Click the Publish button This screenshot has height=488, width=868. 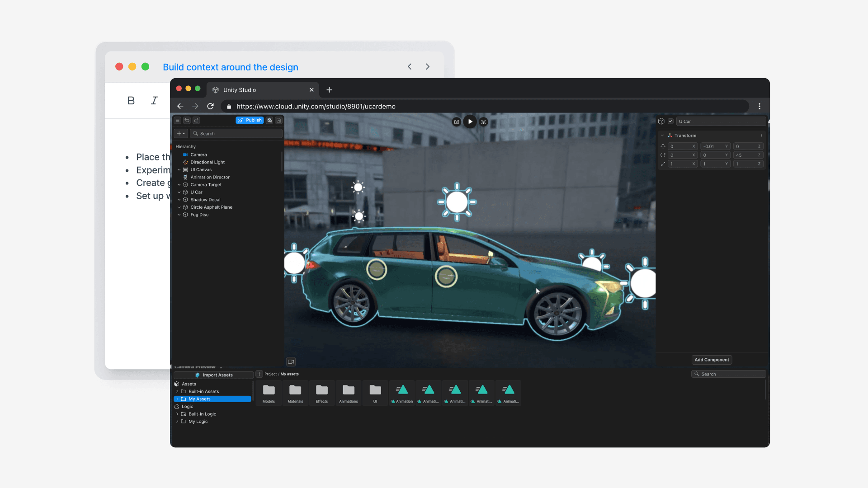click(250, 120)
